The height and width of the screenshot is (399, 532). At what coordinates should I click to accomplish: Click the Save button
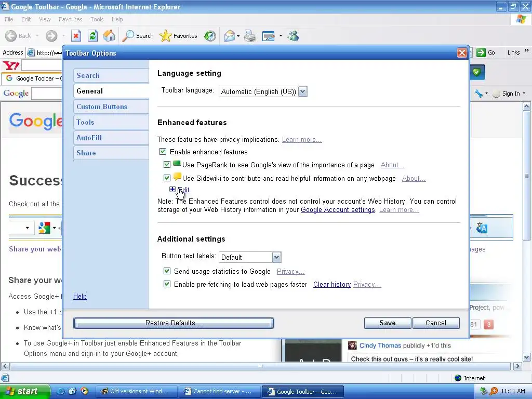tap(388, 323)
